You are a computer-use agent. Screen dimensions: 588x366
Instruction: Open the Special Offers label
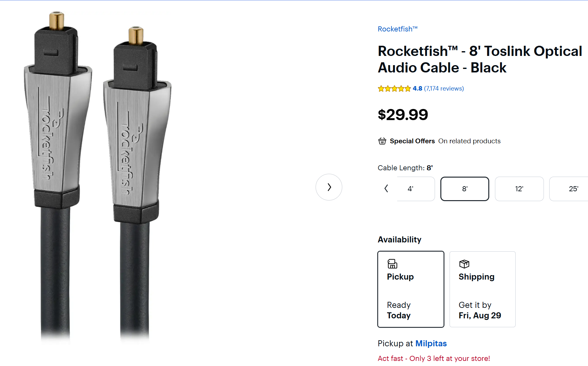pyautogui.click(x=412, y=141)
